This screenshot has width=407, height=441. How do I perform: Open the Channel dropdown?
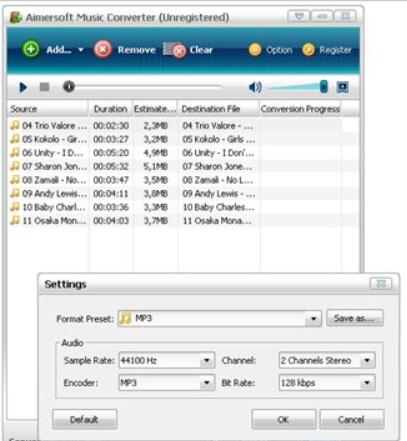[367, 360]
